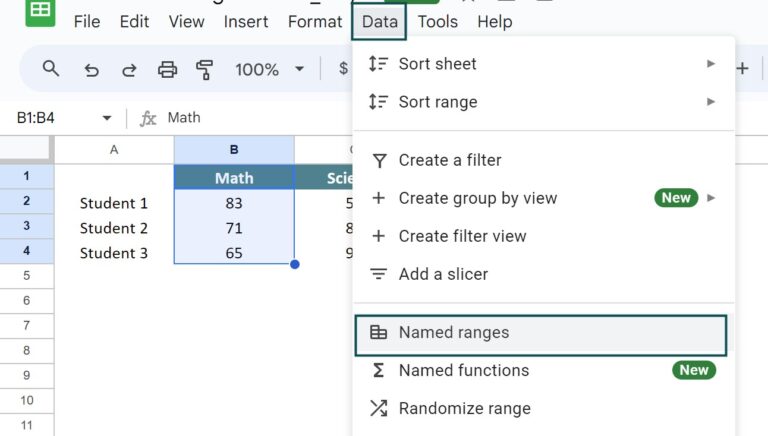
Task: Choose Create filter view
Action: click(543, 236)
